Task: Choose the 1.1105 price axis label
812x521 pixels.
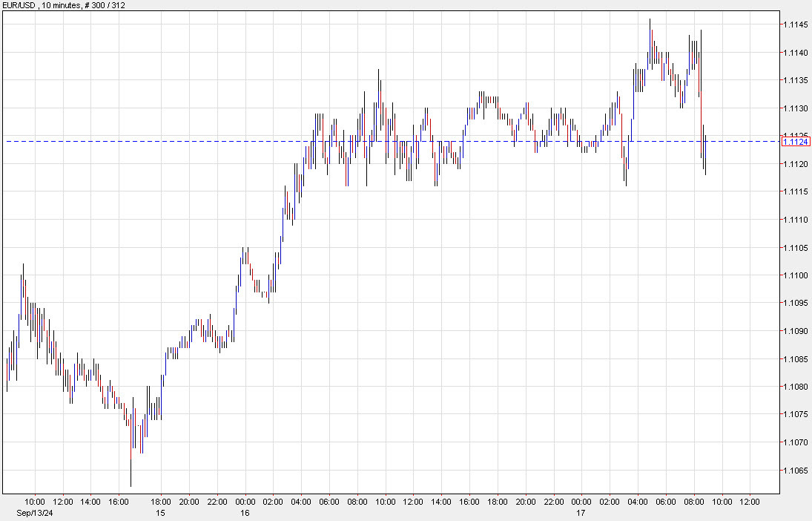Action: pyautogui.click(x=796, y=247)
